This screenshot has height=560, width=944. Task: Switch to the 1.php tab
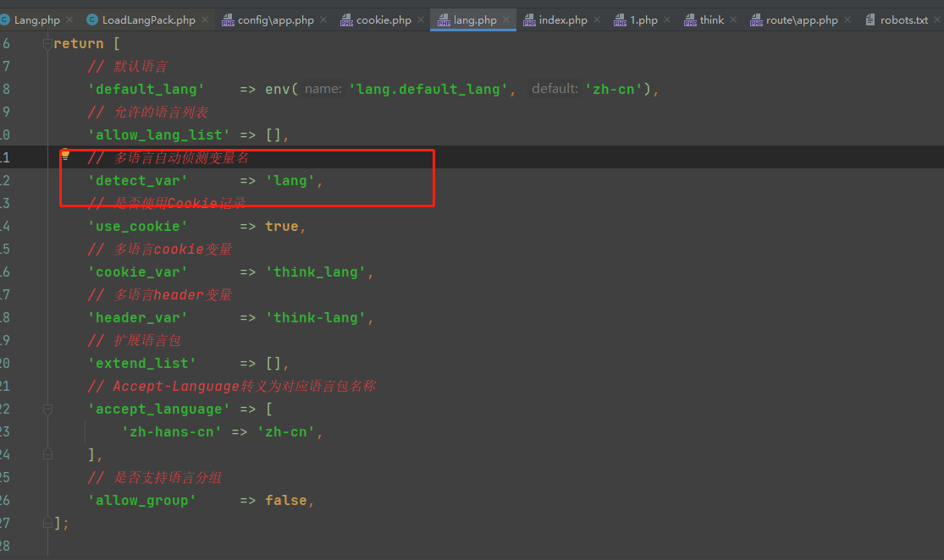tap(643, 20)
